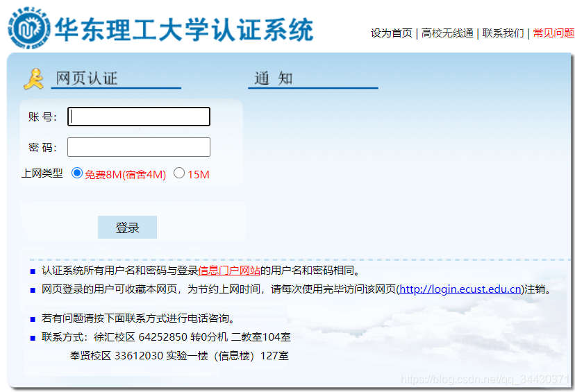Click the 密码 label text
This screenshot has width=575, height=392.
point(42,147)
